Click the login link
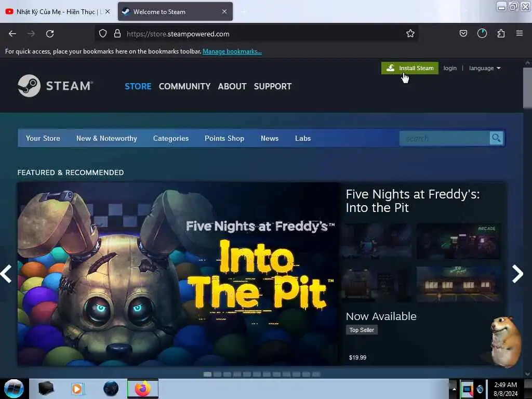532x399 pixels. tap(450, 68)
